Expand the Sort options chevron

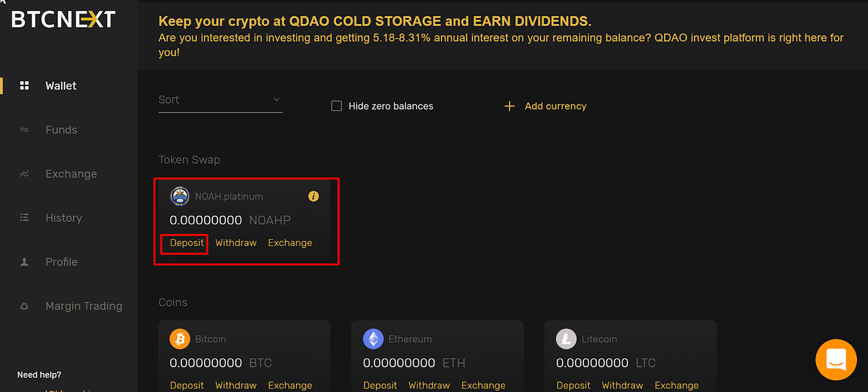click(276, 99)
